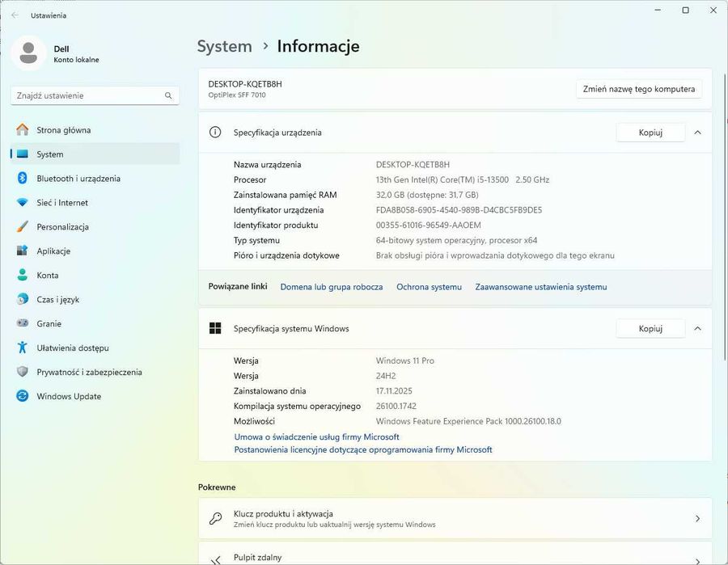Click Zmień nazwę tego komputera button
728x565 pixels.
click(x=638, y=89)
